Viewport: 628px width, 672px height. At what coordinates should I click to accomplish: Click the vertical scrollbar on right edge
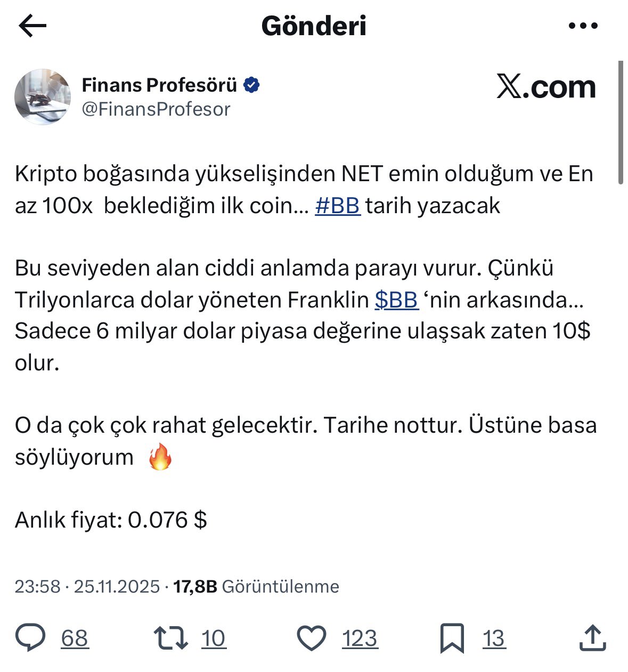point(621,123)
